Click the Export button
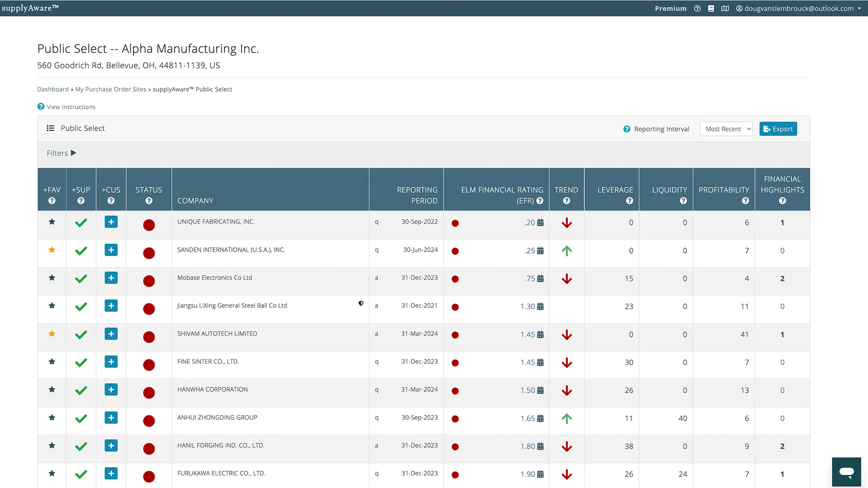The width and height of the screenshot is (868, 488). point(778,129)
